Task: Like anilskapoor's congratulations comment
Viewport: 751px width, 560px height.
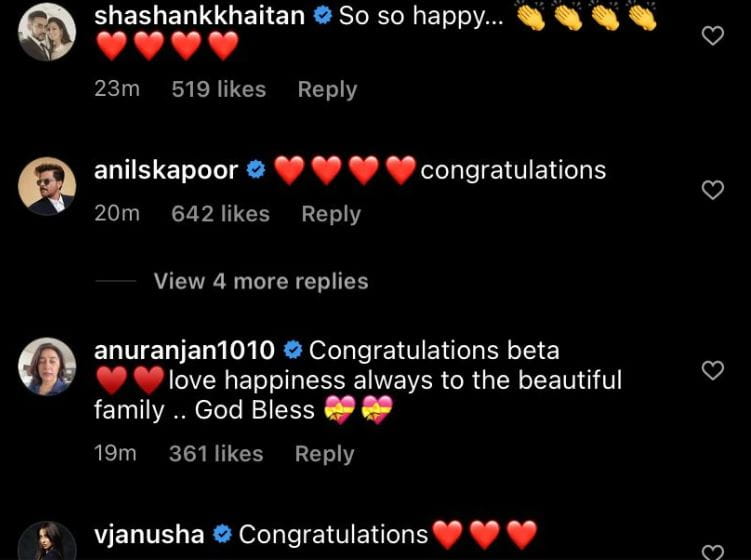Action: coord(713,190)
